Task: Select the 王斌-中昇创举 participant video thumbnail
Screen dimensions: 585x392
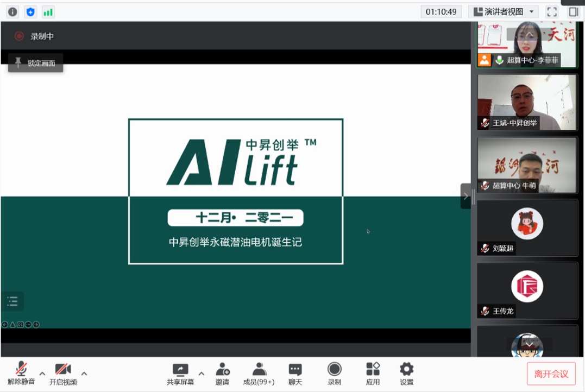Action: [x=527, y=102]
